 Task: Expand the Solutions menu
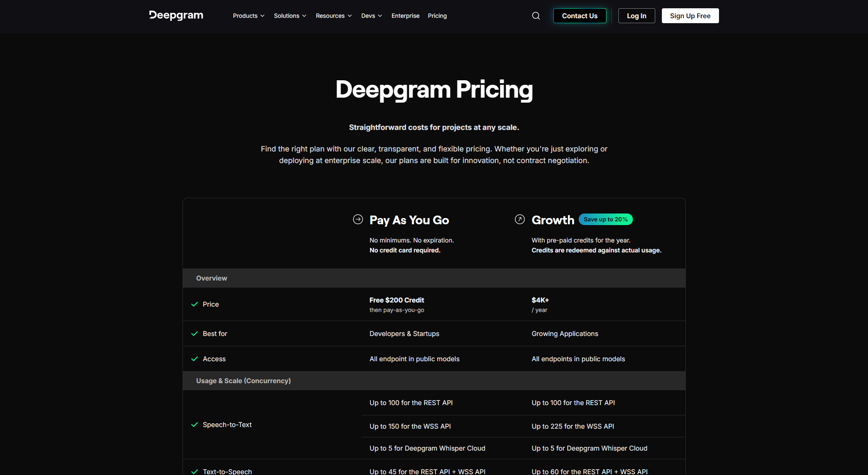(290, 15)
